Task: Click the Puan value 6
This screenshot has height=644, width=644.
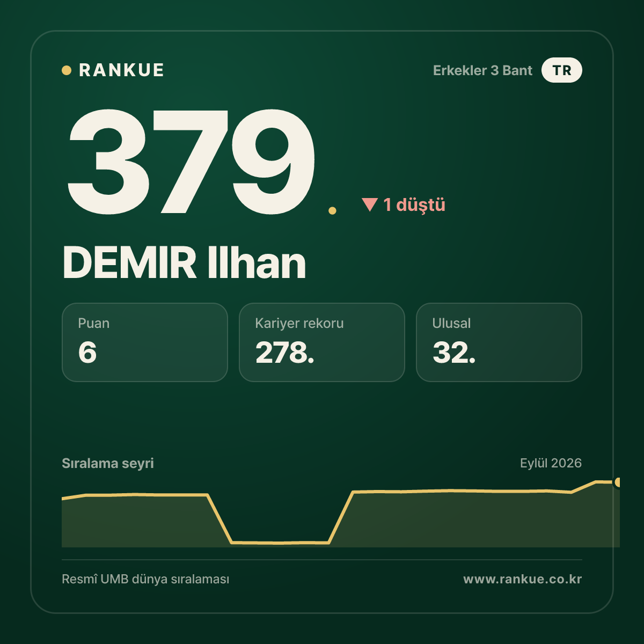Action: 87,353
